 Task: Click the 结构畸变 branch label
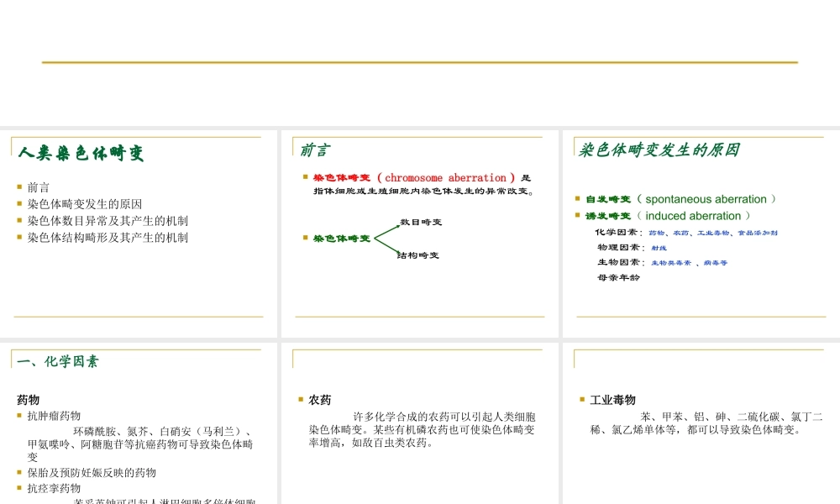(420, 255)
